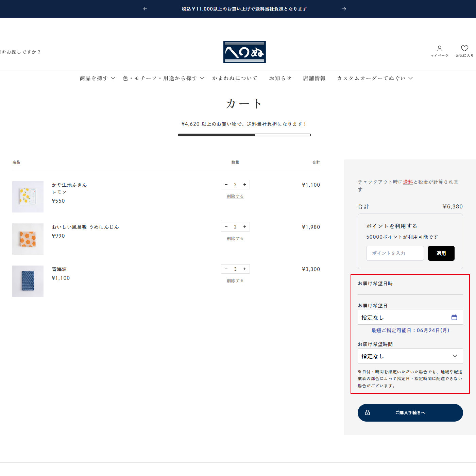The width and height of the screenshot is (476, 476).
Task: Proceed with ご購入手続きへ button
Action: pos(410,413)
